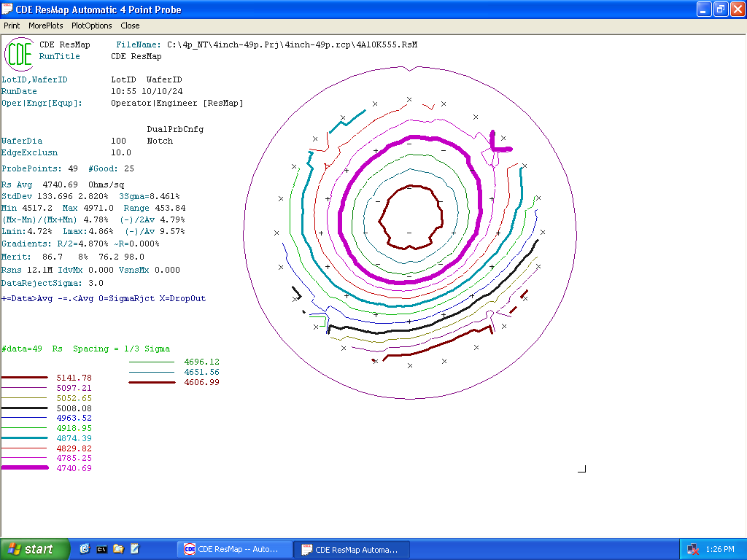Click the network status tray icon
The width and height of the screenshot is (747, 560).
point(693,549)
